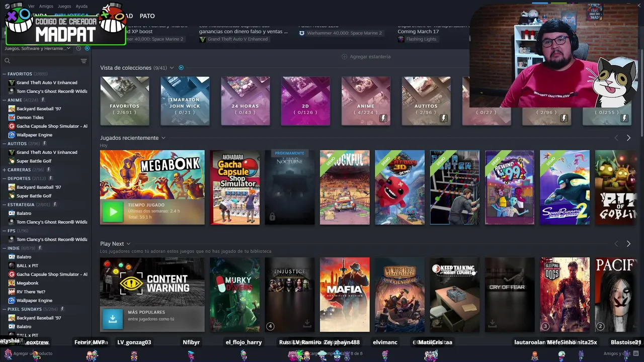Screen dimensions: 644x362
Task: Collapse the ANIME category
Action: pos(4,100)
